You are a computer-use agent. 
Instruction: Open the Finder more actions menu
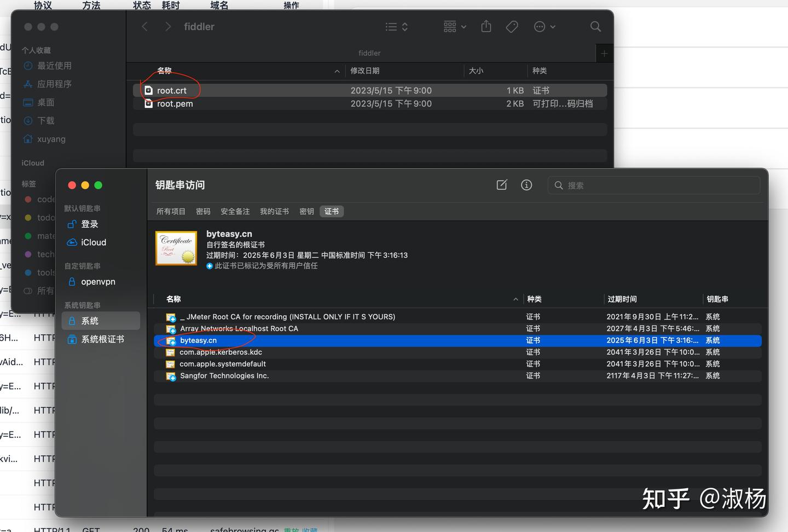[x=544, y=26]
